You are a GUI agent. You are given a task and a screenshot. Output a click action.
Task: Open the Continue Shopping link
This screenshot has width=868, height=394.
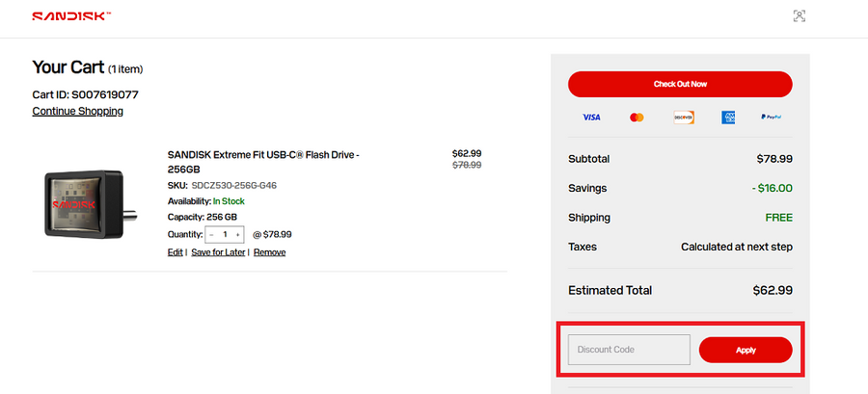coord(77,111)
